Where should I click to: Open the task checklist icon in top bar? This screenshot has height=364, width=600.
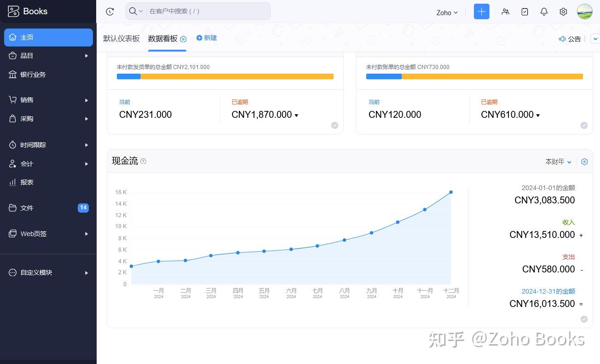click(x=525, y=12)
